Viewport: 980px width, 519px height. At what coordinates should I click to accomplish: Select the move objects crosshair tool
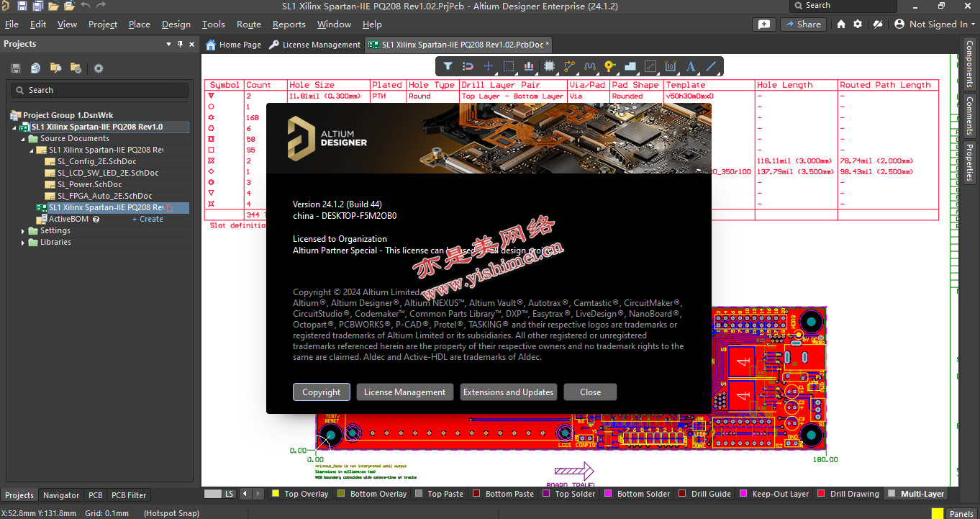(488, 66)
